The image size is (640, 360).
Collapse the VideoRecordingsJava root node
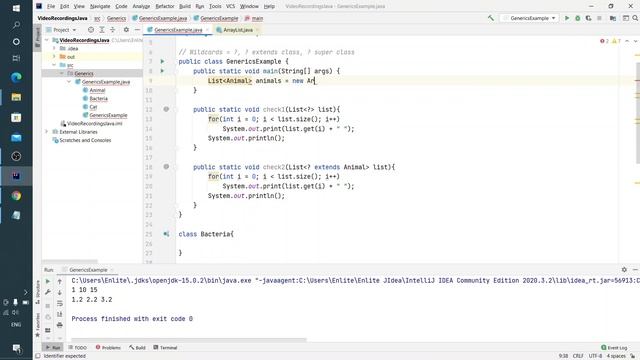(x=47, y=40)
